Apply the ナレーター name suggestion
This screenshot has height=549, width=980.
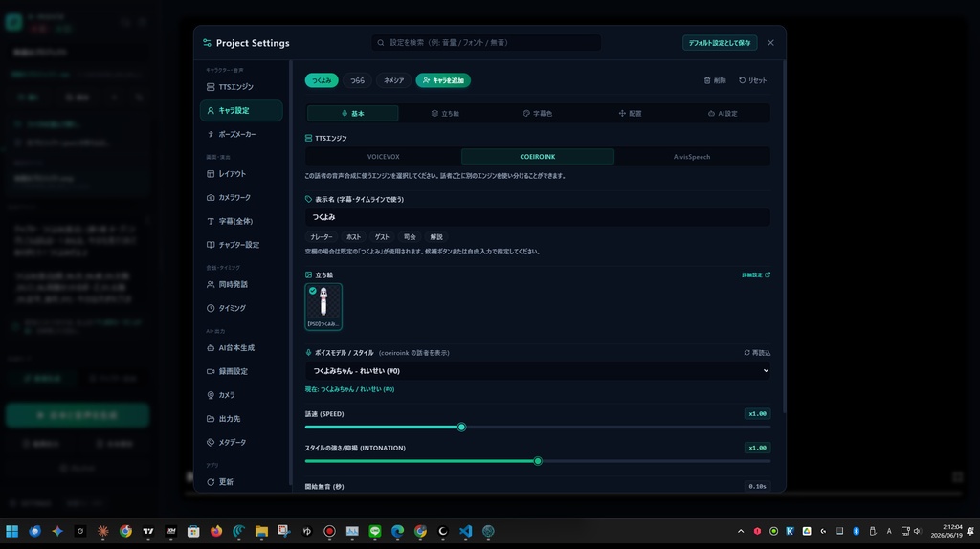click(322, 237)
